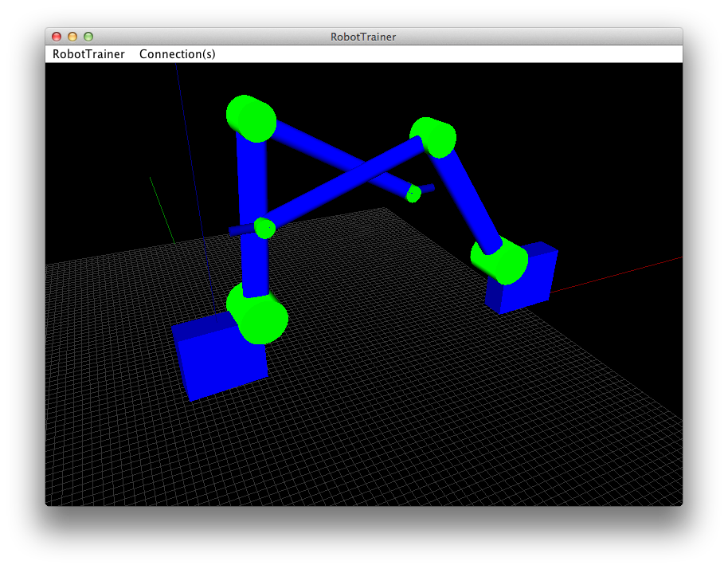The width and height of the screenshot is (728, 569).
Task: Select the green joint on the upper right arm
Action: click(434, 139)
